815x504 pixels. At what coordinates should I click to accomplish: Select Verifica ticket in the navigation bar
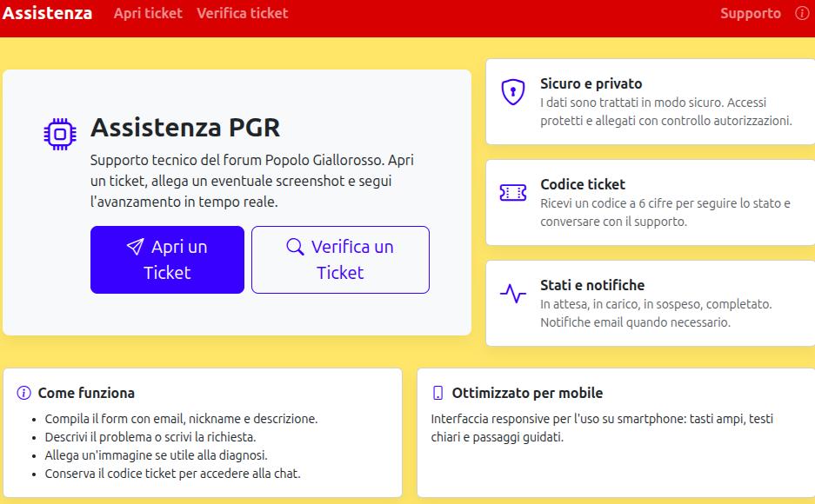click(242, 13)
